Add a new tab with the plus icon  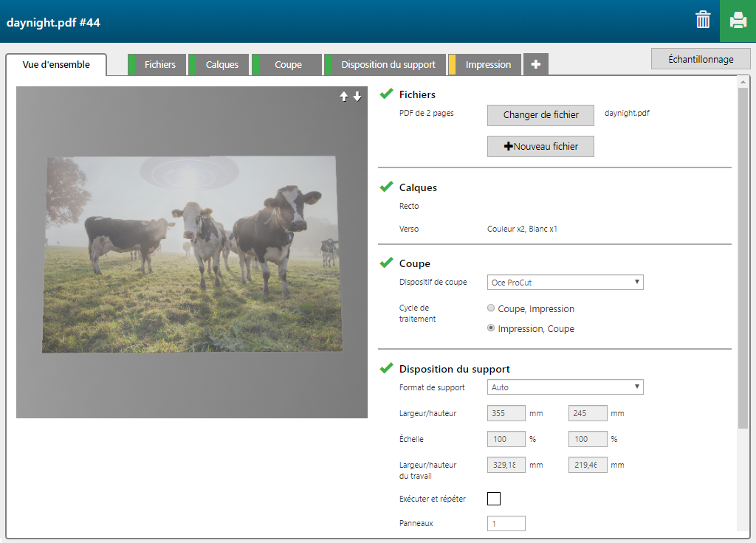coord(536,65)
